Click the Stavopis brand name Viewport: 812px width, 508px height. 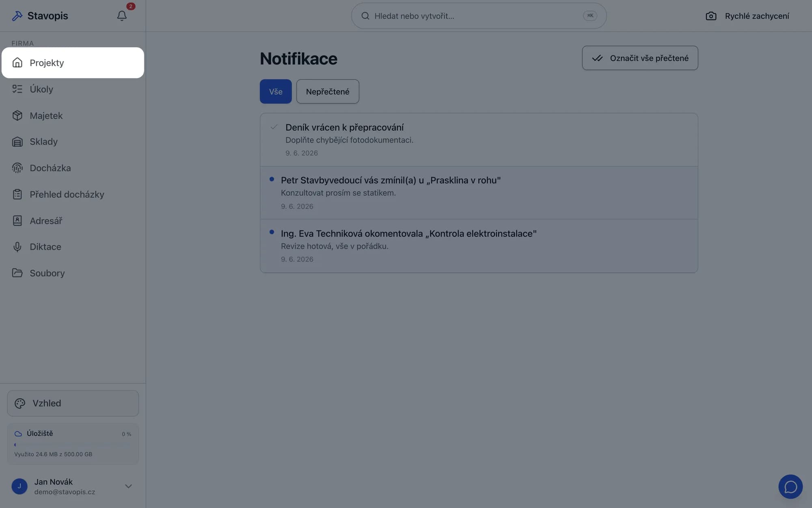[x=48, y=16]
